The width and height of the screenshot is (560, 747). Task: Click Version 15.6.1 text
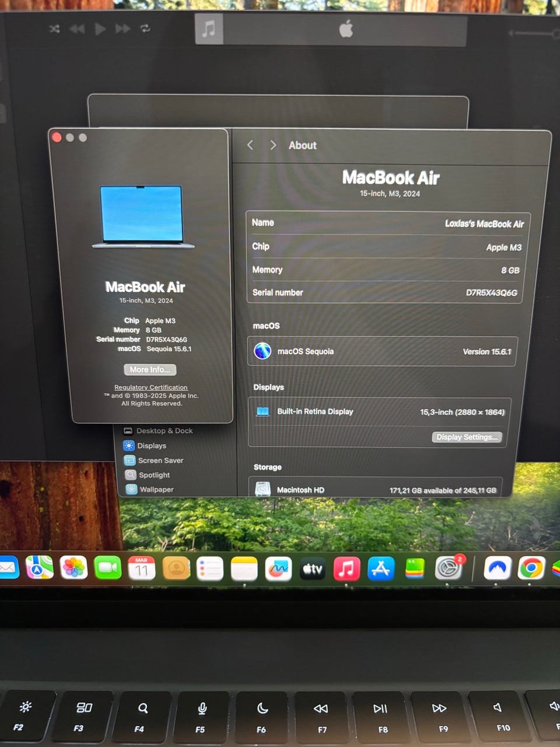[x=487, y=351]
